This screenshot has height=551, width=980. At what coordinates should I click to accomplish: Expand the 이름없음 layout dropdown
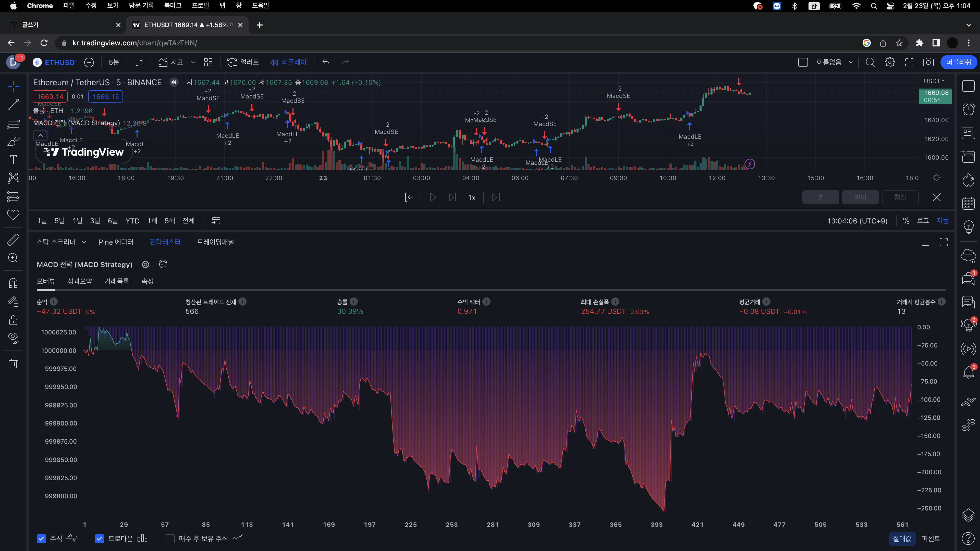851,62
